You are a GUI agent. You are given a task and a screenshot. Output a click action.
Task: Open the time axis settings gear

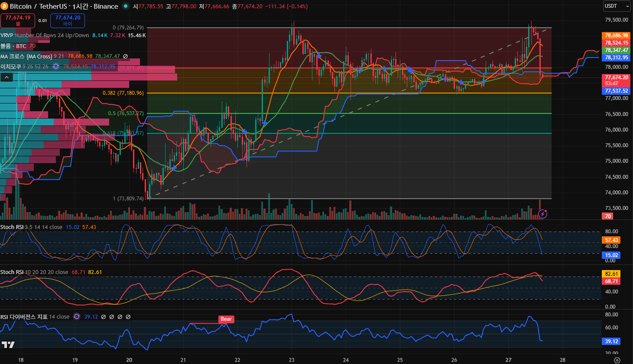tap(617, 360)
